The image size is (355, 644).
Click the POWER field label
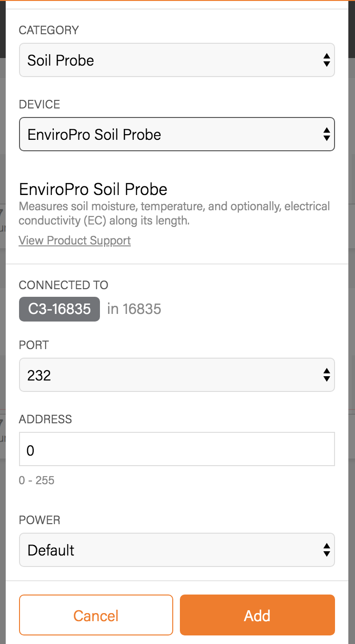click(39, 520)
